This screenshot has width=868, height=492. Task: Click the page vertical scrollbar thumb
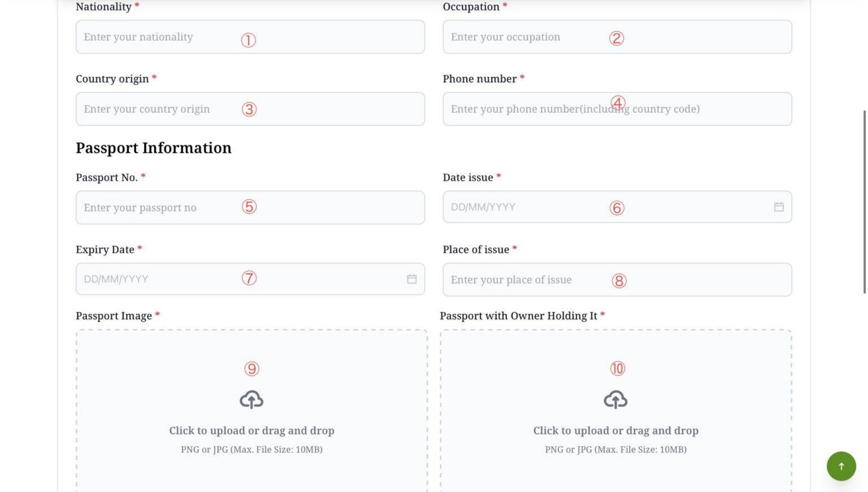coord(864,201)
